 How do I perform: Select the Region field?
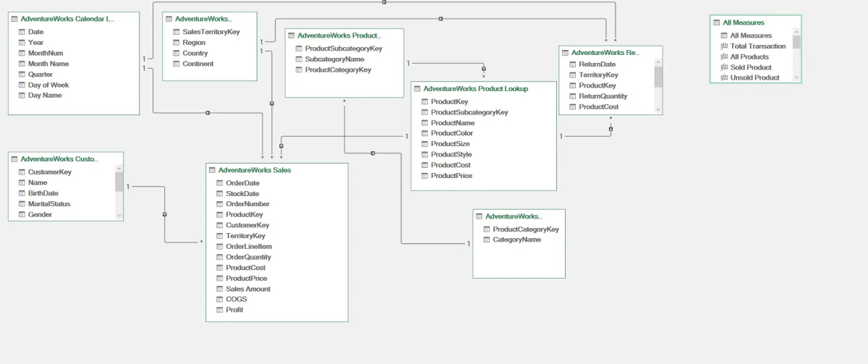tap(194, 43)
